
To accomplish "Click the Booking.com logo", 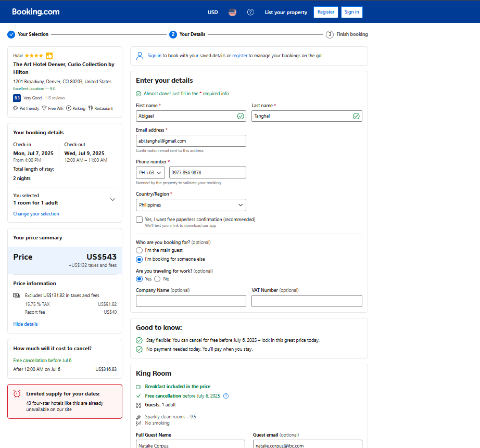I will point(36,12).
